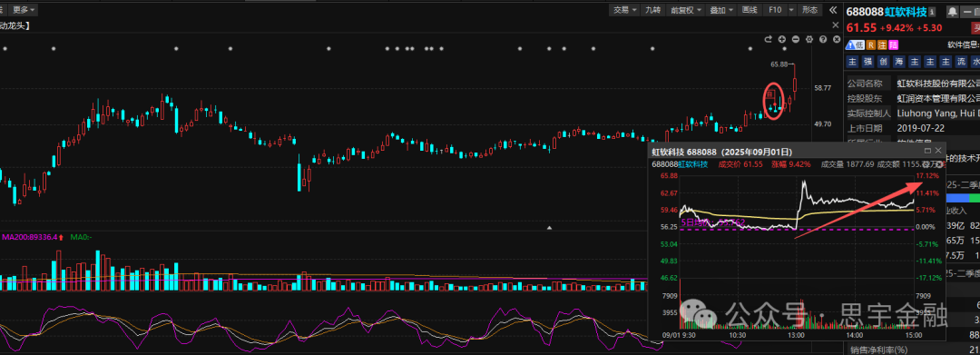The image size is (980, 355).
Task: Click the 控股股东 field label
Action: click(865, 98)
